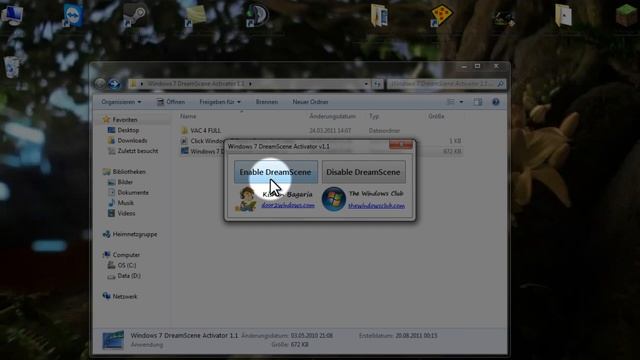Select Bibliotheken in the navigation pane
The height and width of the screenshot is (360, 640).
(129, 171)
